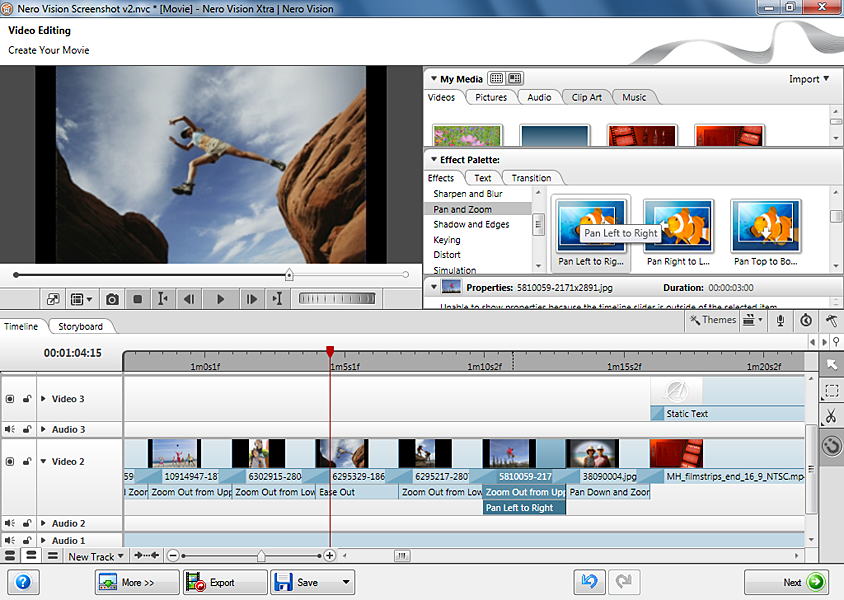Select the arrow selection tool

[831, 364]
